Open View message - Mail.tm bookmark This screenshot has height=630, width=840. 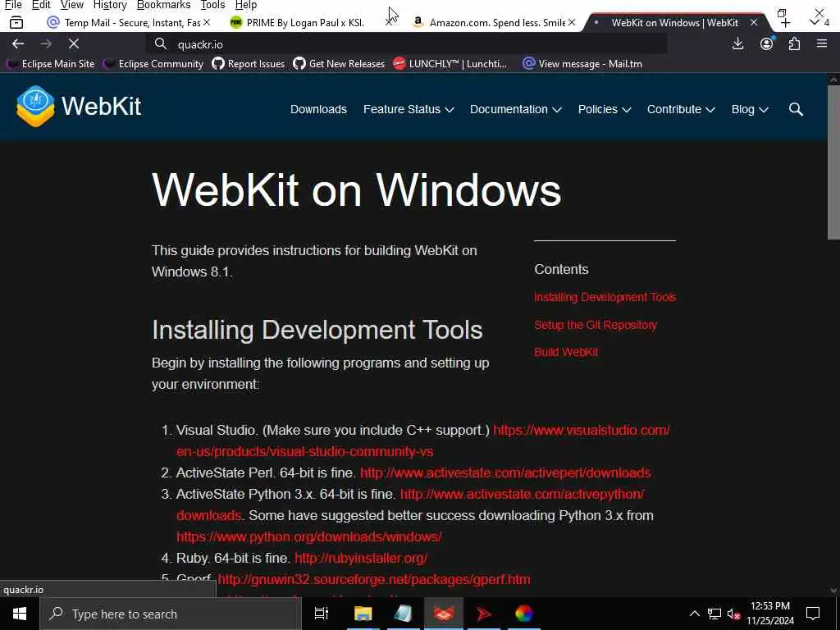coord(582,64)
